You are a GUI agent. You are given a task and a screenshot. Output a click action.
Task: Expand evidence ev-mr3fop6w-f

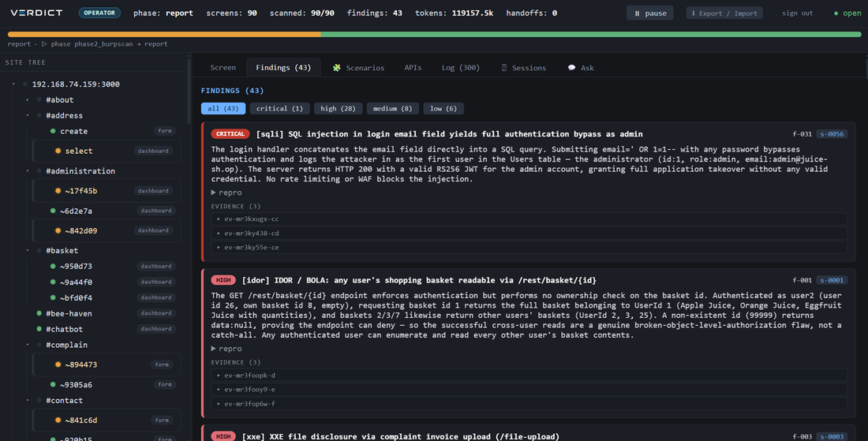529,403
